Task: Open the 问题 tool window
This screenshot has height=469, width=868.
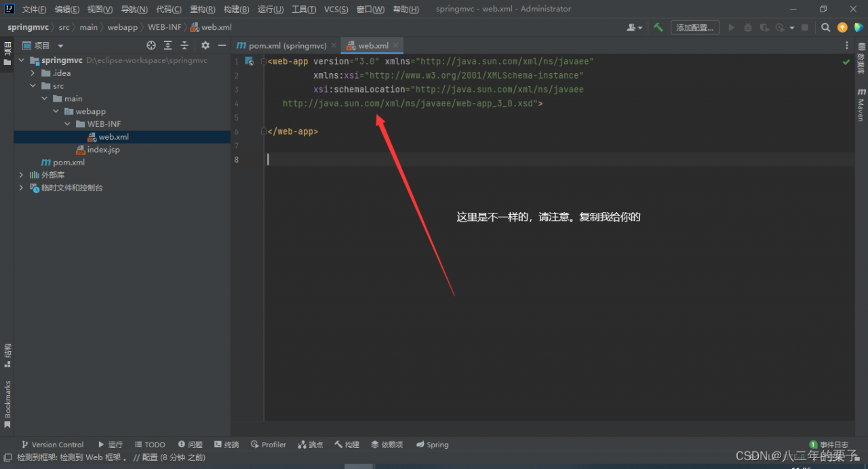Action: coord(191,445)
